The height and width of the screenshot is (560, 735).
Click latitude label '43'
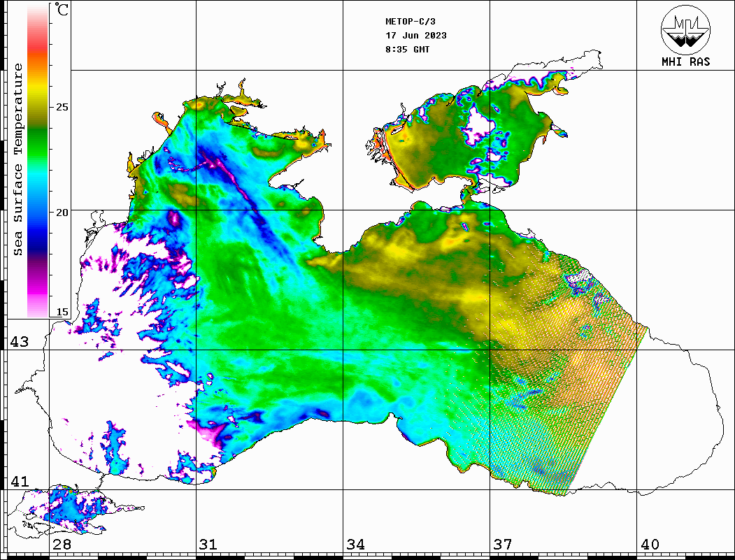[20, 342]
